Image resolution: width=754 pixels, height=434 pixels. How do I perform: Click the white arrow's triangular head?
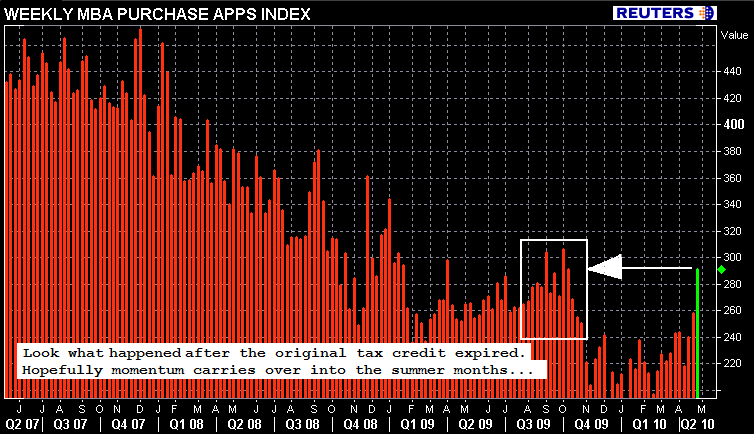[604, 268]
